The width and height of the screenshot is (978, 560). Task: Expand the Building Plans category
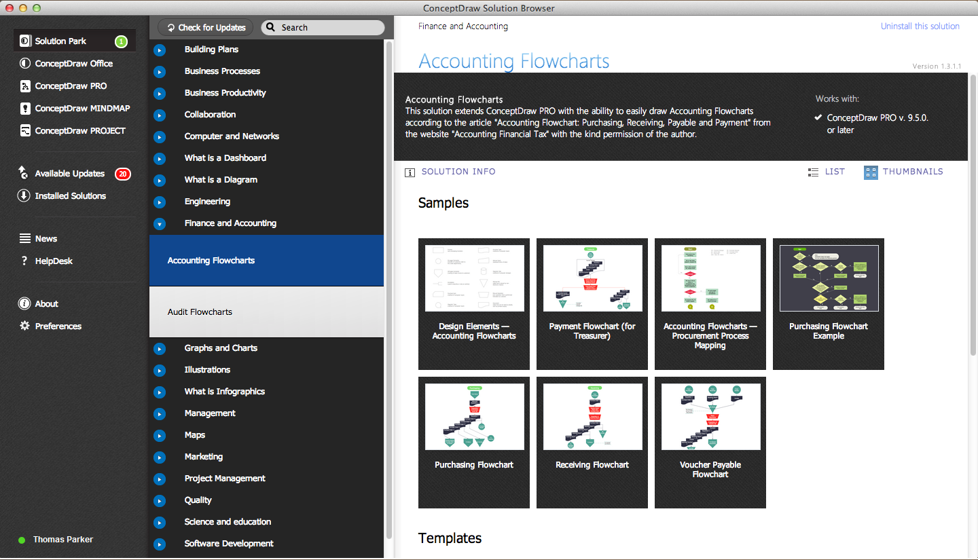(160, 50)
